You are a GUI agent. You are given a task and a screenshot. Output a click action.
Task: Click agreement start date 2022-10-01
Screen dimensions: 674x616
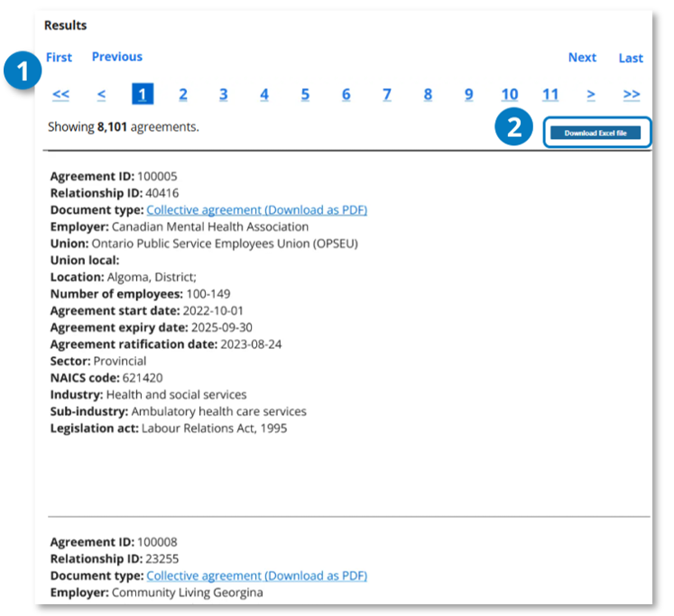213,310
